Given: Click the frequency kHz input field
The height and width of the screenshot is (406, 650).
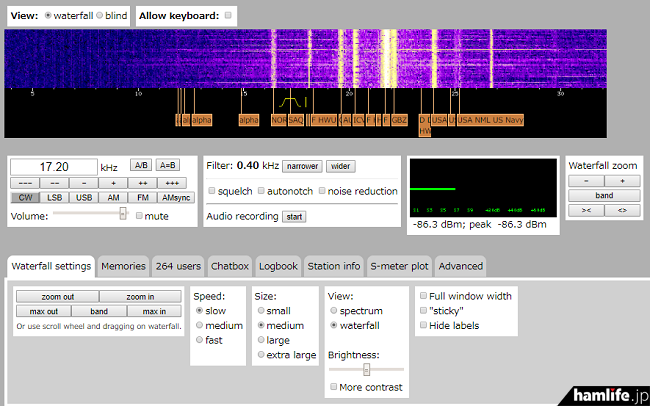Looking at the screenshot, I should tap(53, 167).
